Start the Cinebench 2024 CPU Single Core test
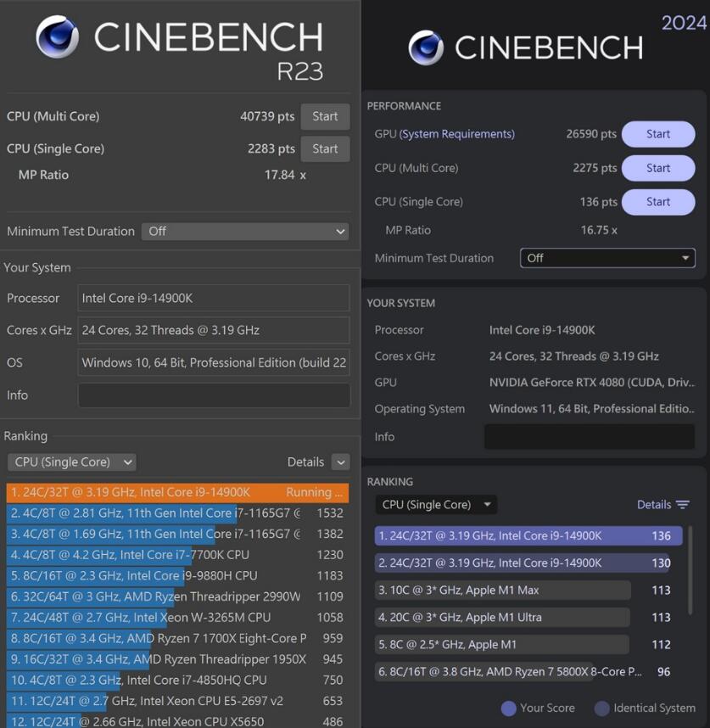Screen dimensions: 710x728 pos(658,202)
